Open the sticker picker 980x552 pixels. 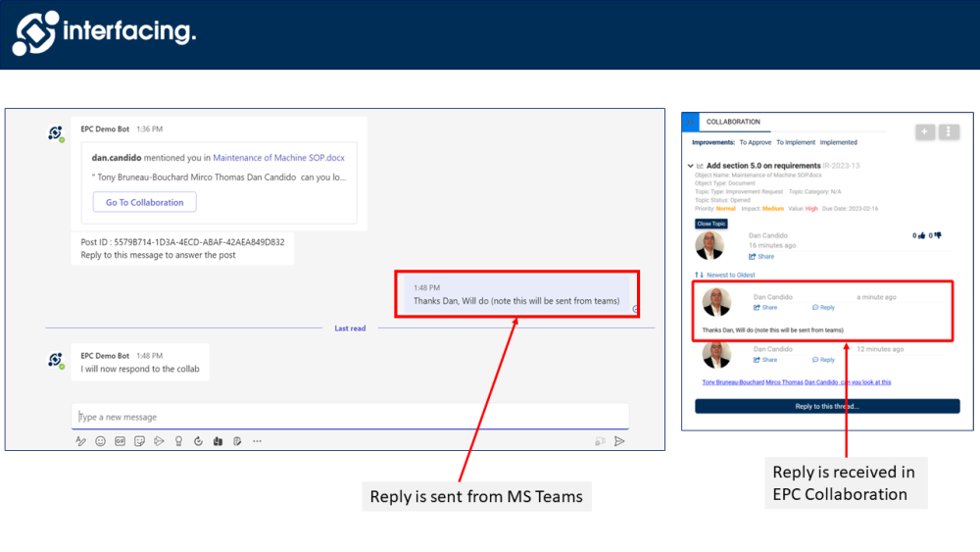coord(139,441)
